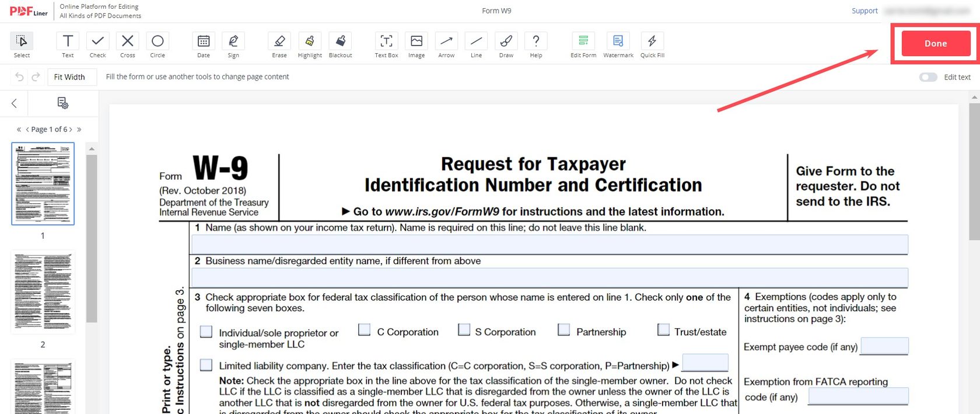
Task: Go to the next page
Action: pos(71,130)
